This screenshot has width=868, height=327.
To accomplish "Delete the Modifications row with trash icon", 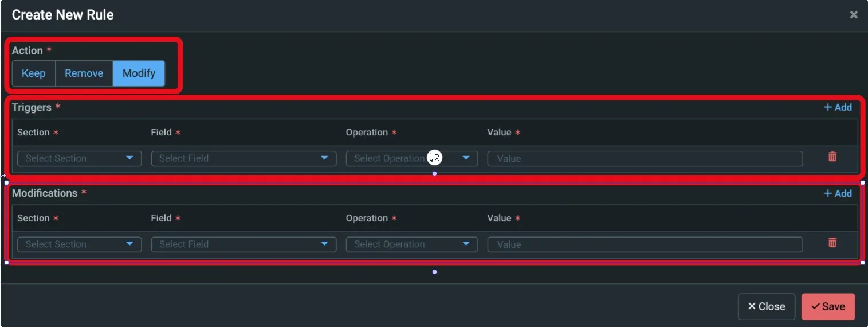I will (x=832, y=243).
